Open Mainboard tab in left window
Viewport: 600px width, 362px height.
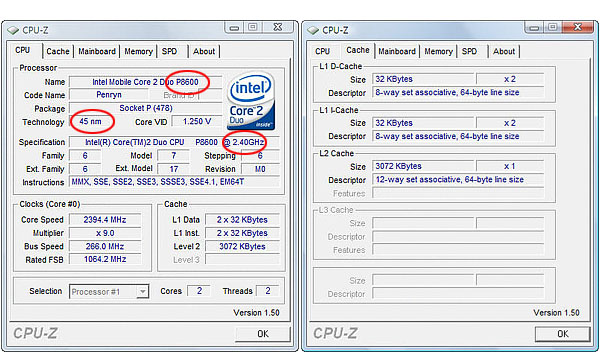tap(97, 51)
